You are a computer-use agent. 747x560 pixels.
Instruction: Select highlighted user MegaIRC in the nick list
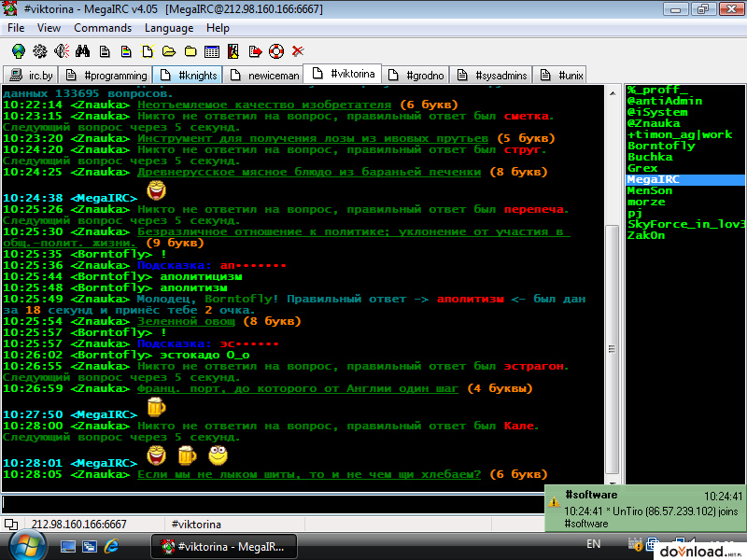coord(685,179)
